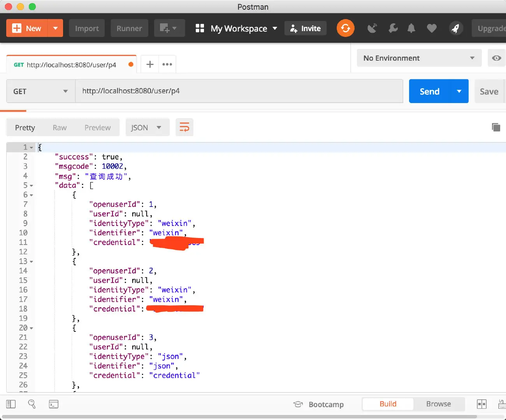Add a new request tab
This screenshot has height=420, width=506.
pos(150,64)
